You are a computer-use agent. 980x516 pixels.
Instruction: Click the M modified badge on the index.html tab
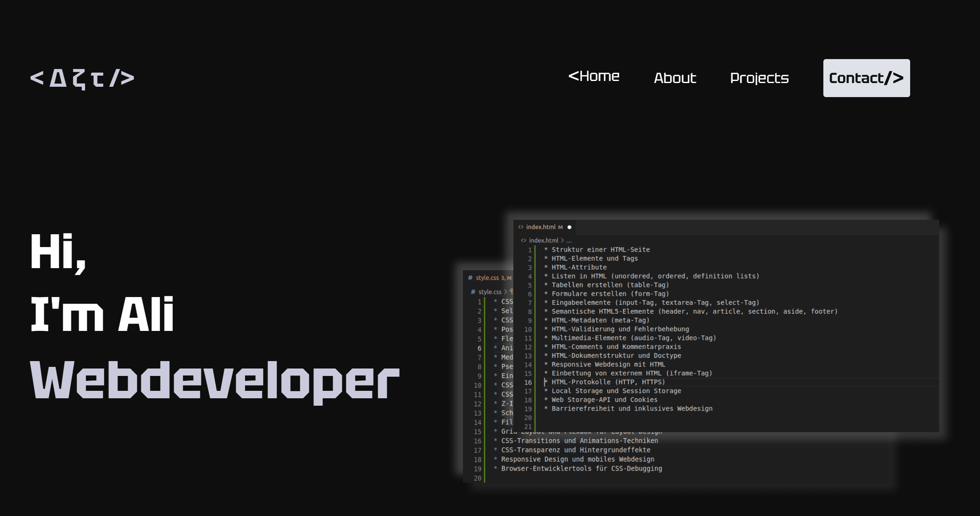coord(560,227)
